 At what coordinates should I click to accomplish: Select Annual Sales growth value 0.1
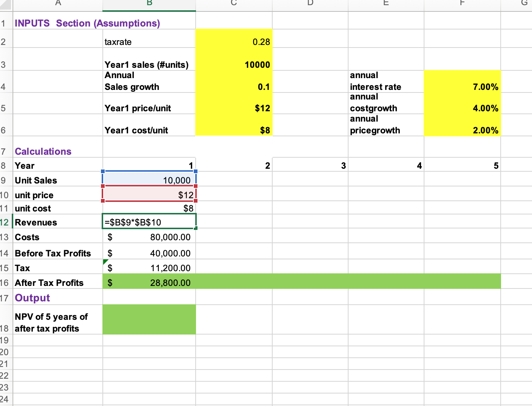pyautogui.click(x=234, y=82)
